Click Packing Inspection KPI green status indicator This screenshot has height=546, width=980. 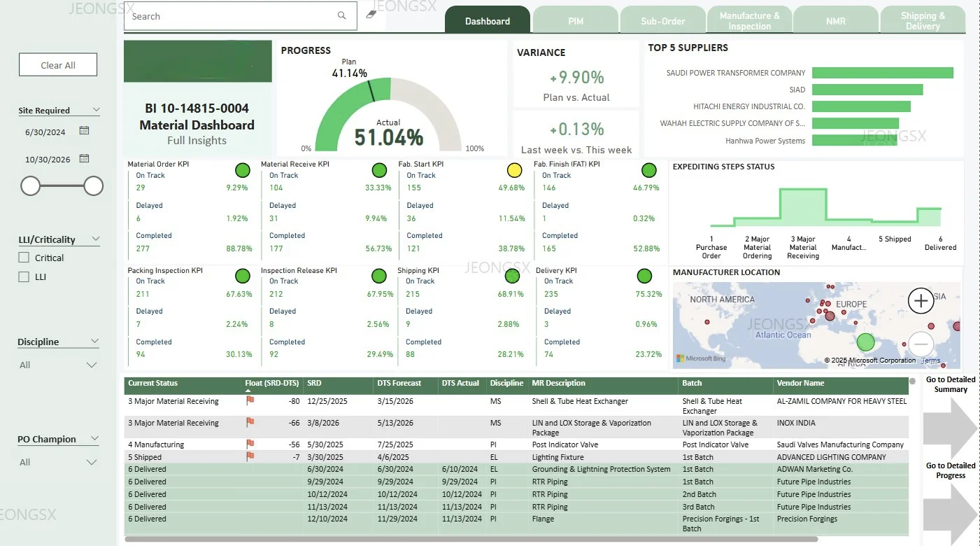[x=243, y=276]
